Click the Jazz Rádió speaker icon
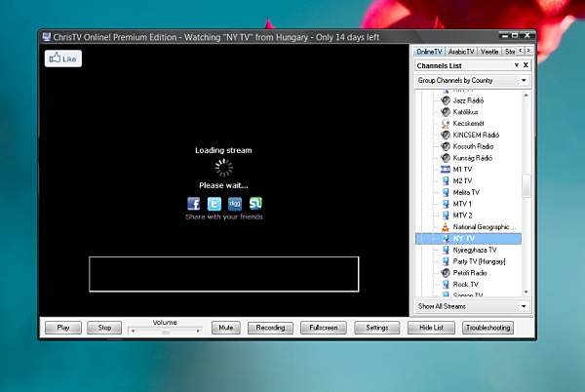 [446, 100]
